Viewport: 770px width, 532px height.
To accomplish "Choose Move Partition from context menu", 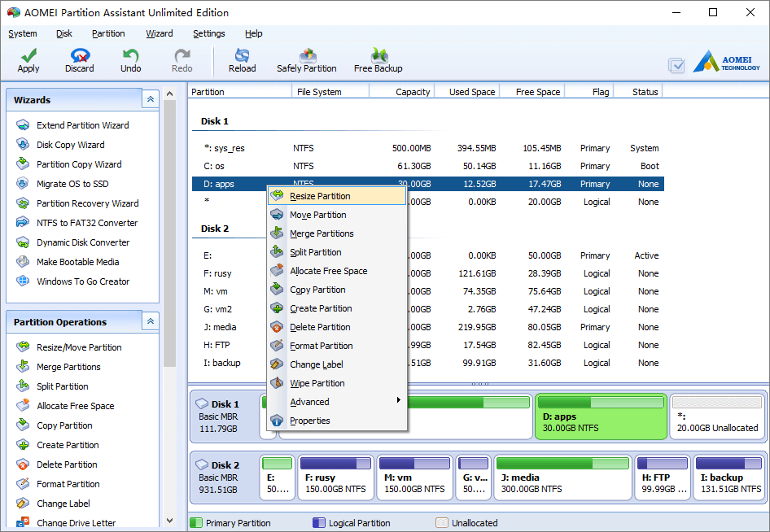I will coord(337,215).
